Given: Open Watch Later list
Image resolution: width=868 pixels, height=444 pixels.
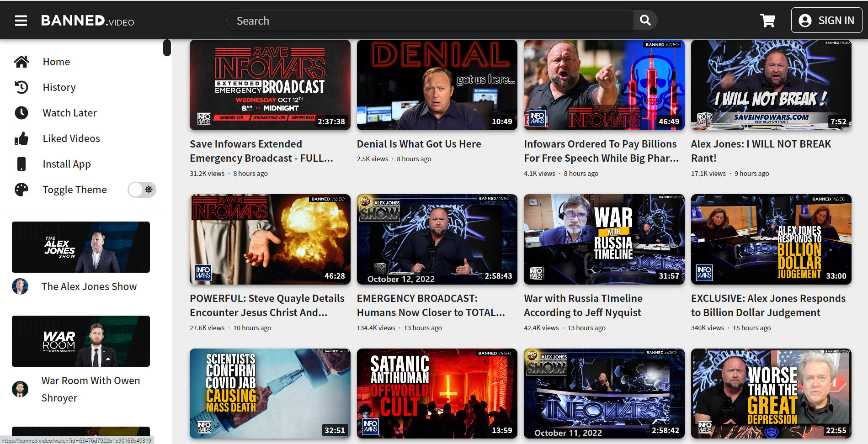Looking at the screenshot, I should click(69, 113).
